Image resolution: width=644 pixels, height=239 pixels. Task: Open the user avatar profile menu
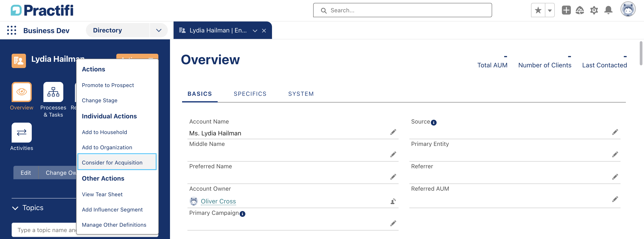point(628,9)
